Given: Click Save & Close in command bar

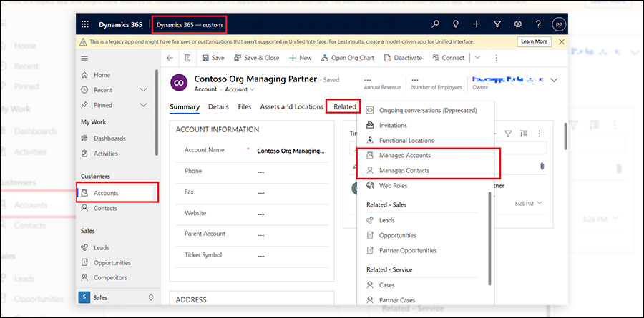Looking at the screenshot, I should click(257, 58).
